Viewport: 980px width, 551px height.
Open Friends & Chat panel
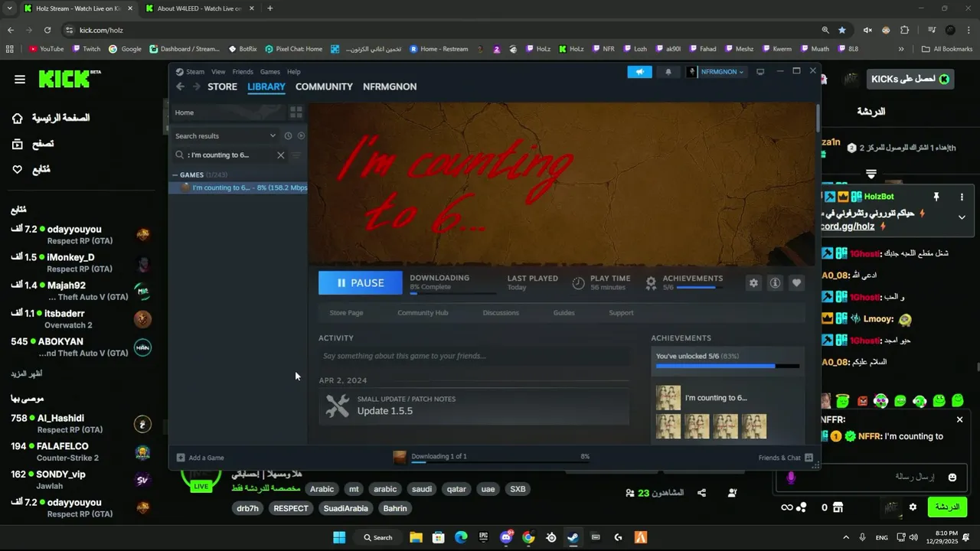click(786, 458)
